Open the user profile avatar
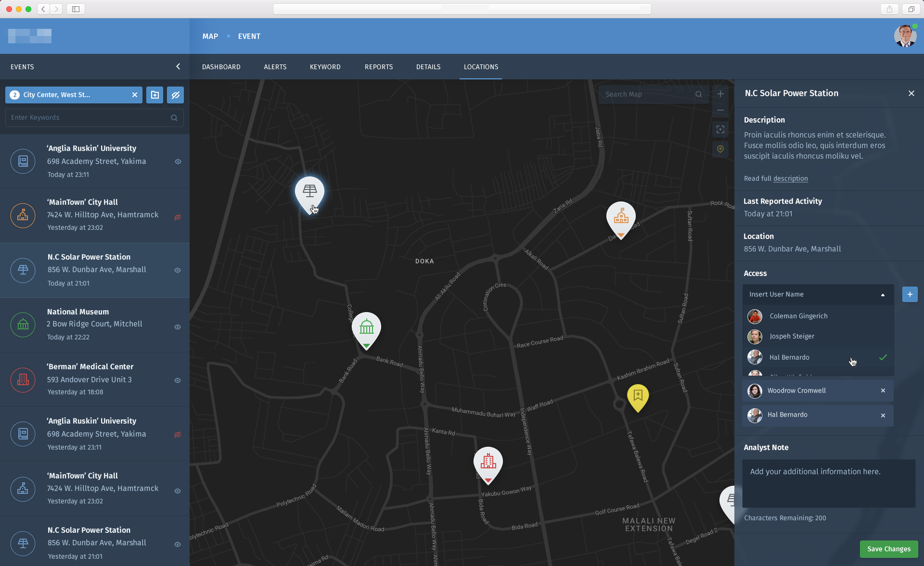The width and height of the screenshot is (924, 566). (905, 36)
